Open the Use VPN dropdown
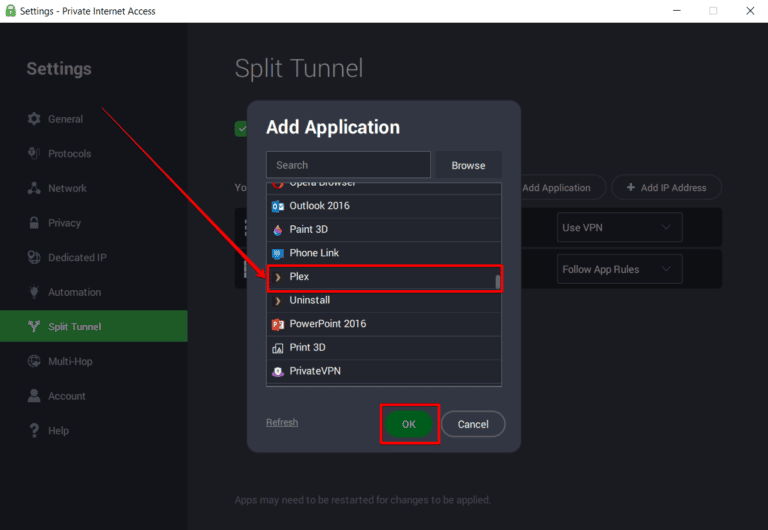Viewport: 768px width, 530px height. coord(619,227)
